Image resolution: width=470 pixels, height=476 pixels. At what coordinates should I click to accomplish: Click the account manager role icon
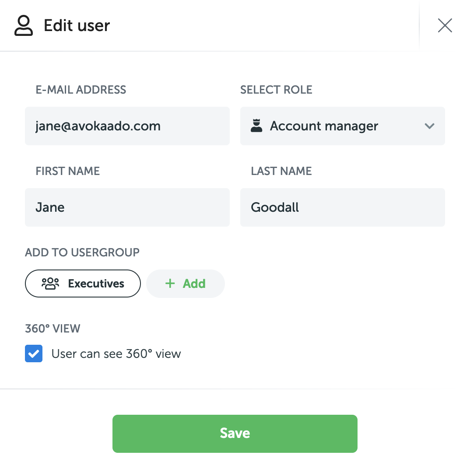(x=256, y=126)
